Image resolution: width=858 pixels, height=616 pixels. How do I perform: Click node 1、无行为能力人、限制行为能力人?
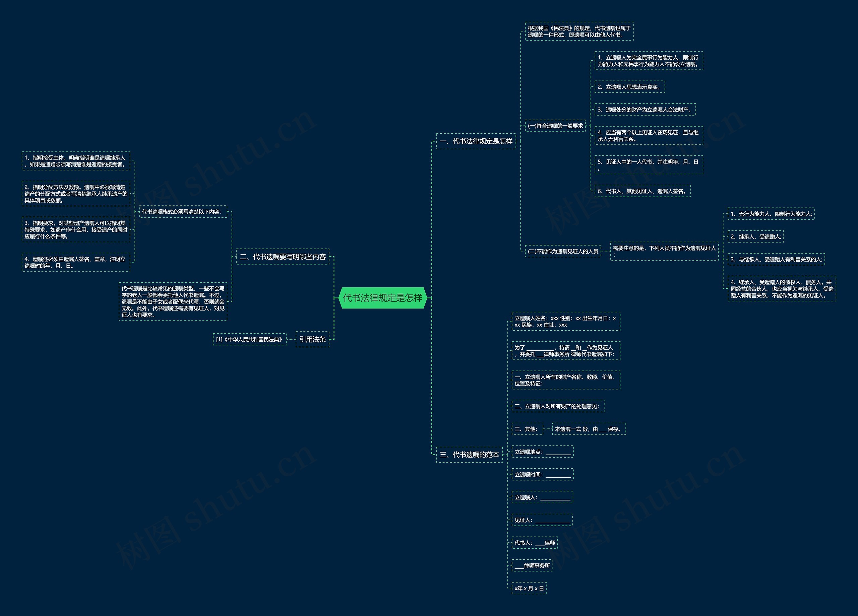[x=771, y=214]
